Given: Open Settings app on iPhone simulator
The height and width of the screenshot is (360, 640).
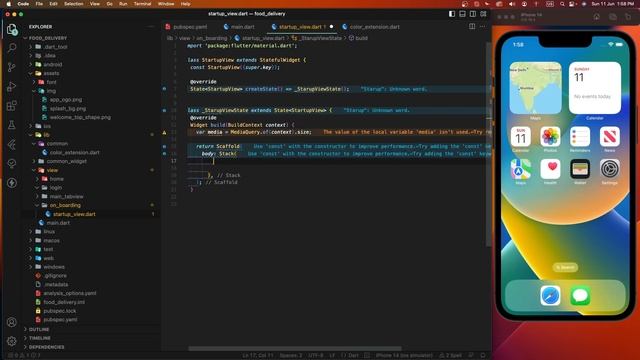Looking at the screenshot, I should (609, 169).
